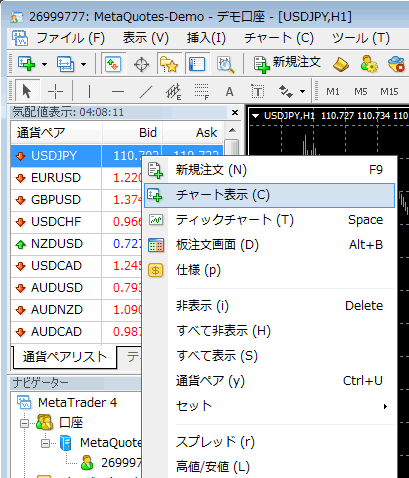Screen dimensions: 409x478
Task: Select the AUDCAD row
Action: click(x=77, y=332)
